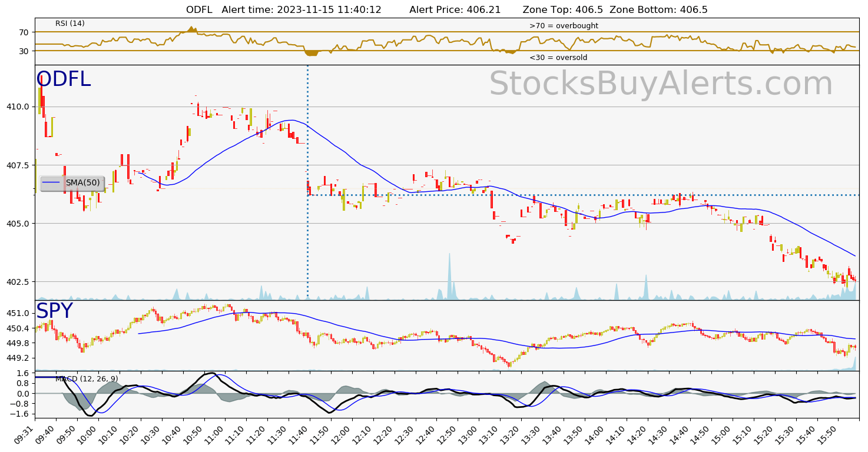The image size is (868, 452).
Task: Click the Zone Bottom: 406.5 title text
Action: (x=658, y=10)
